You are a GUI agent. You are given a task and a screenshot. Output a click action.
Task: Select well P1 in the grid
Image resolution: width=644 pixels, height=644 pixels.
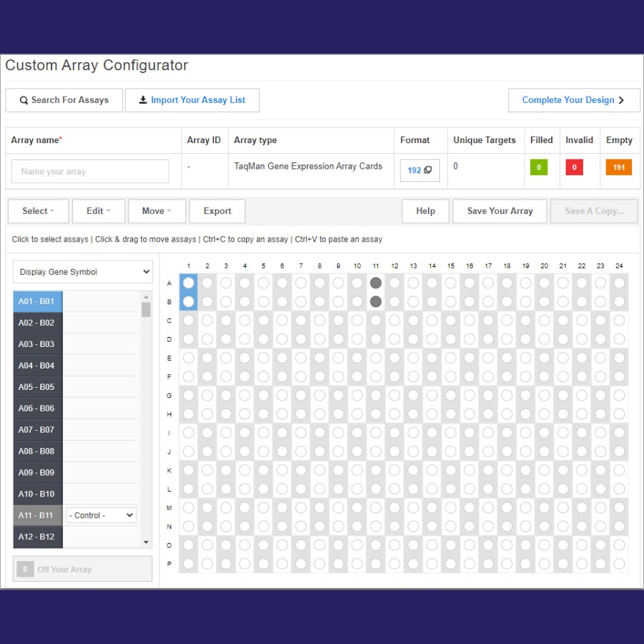188,564
